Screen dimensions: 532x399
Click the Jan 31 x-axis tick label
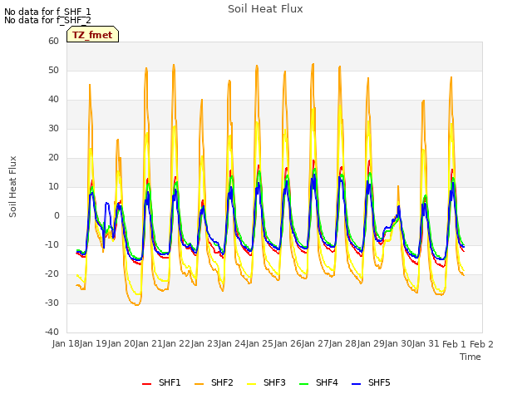click(426, 343)
